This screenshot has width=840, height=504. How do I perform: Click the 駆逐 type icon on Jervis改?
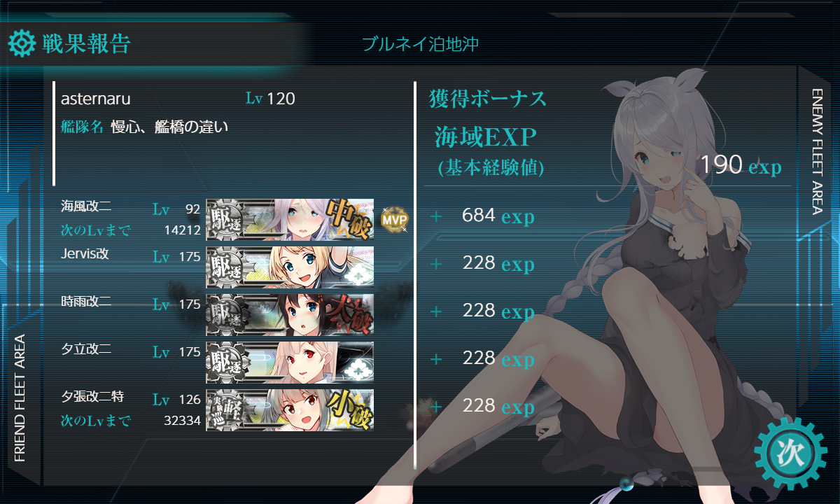[x=226, y=267]
